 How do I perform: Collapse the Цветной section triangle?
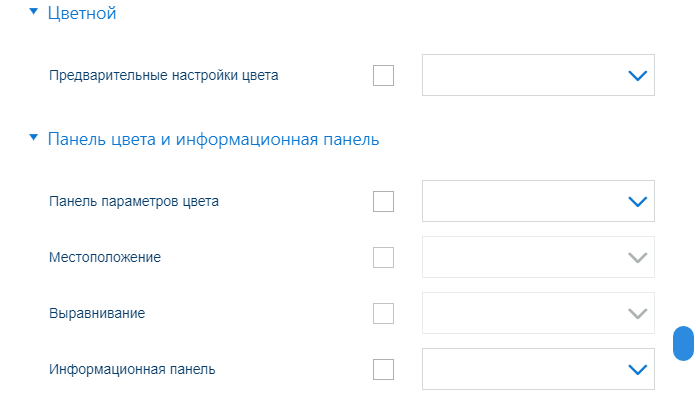pyautogui.click(x=33, y=12)
